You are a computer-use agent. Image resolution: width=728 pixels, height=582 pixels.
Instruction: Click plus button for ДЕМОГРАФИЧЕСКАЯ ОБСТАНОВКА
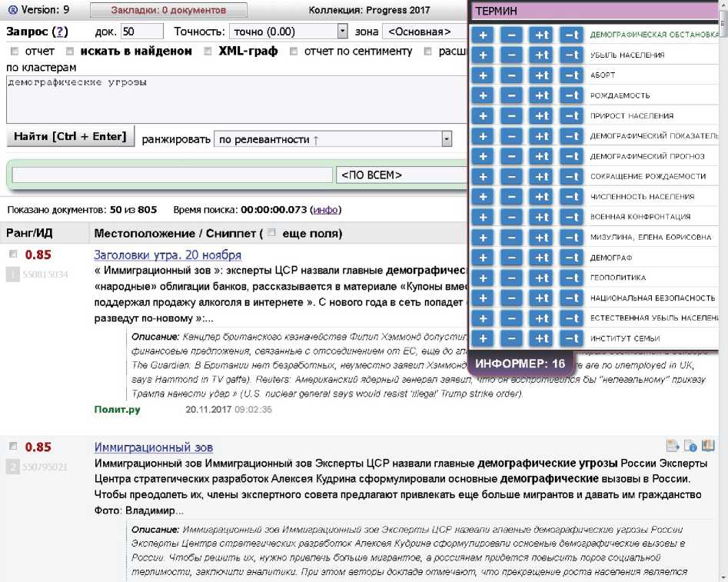click(483, 35)
